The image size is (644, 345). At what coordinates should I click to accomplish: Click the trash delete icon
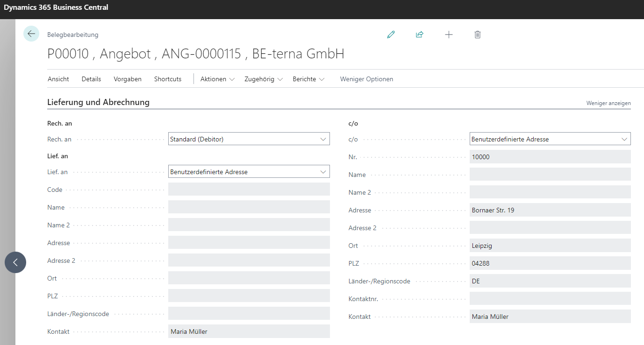[477, 35]
